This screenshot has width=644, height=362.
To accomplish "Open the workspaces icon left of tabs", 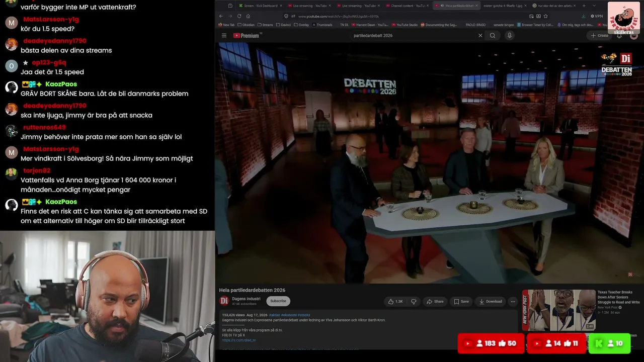I will click(x=230, y=6).
